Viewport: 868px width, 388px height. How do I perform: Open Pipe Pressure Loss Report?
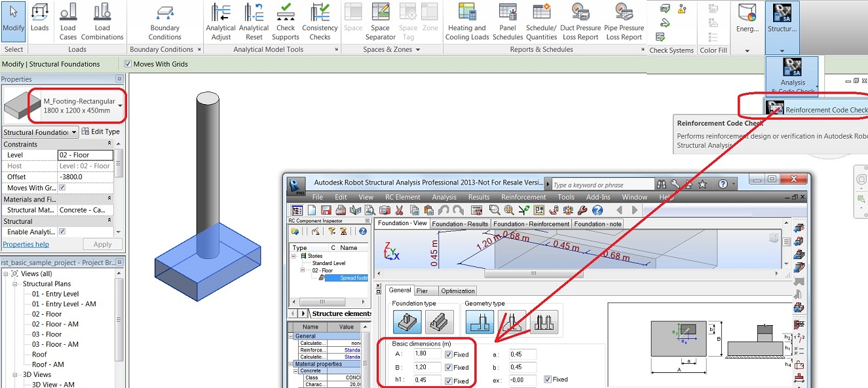[x=624, y=22]
